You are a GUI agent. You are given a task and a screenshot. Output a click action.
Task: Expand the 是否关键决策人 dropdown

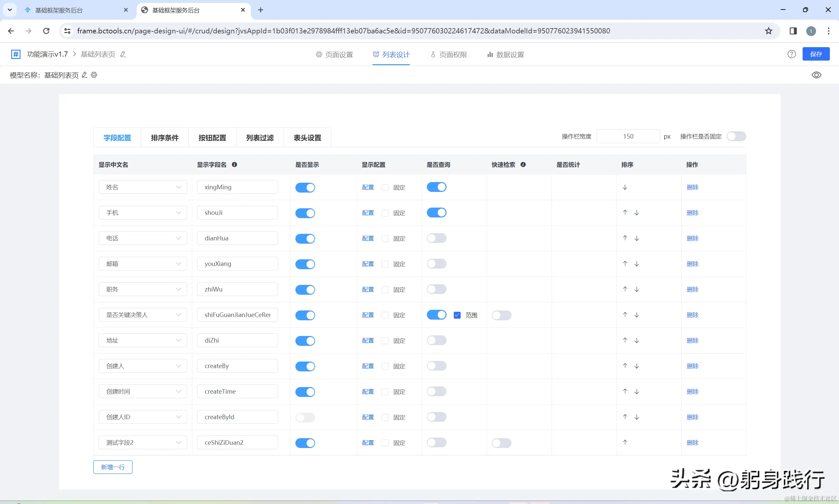coord(143,315)
